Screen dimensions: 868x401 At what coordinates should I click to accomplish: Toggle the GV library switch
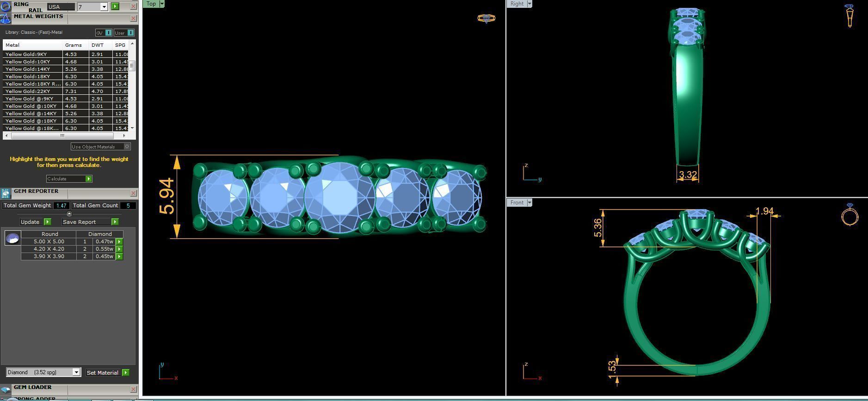click(104, 33)
